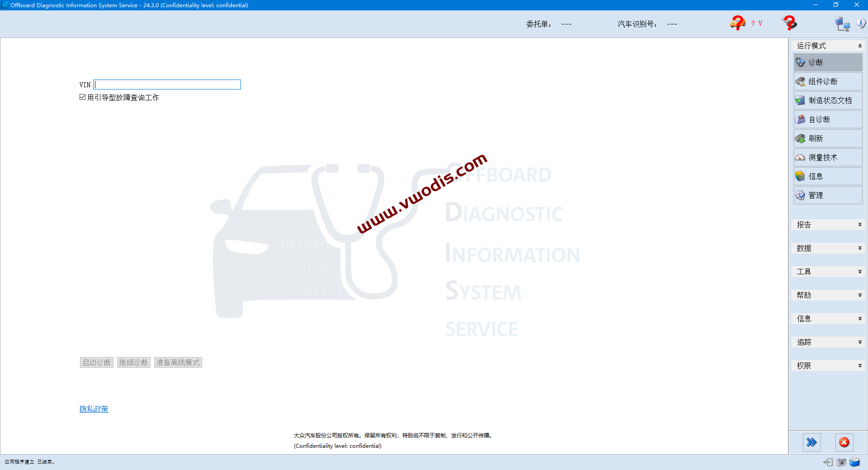Image resolution: width=868 pixels, height=470 pixels.
Task: Open the 测量技术 mode
Action: pyautogui.click(x=828, y=157)
